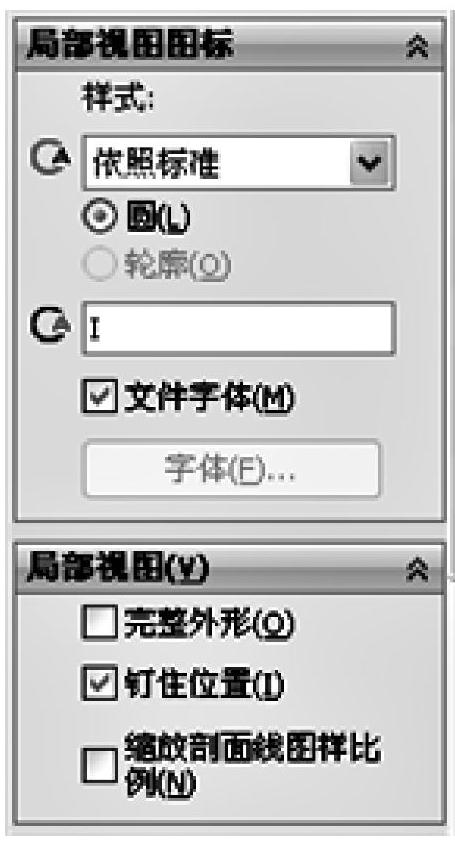Click the label icon beside text field
The width and height of the screenshot is (455, 842).
(x=50, y=325)
